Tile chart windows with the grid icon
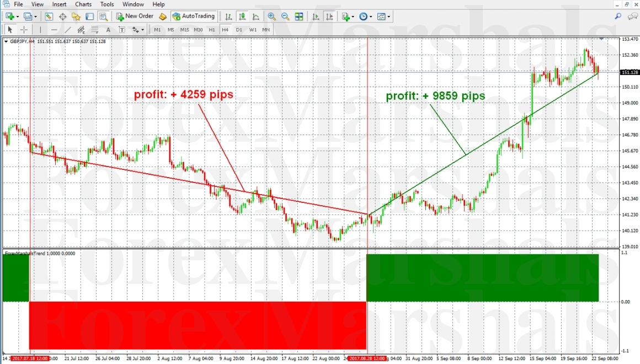 pyautogui.click(x=299, y=17)
